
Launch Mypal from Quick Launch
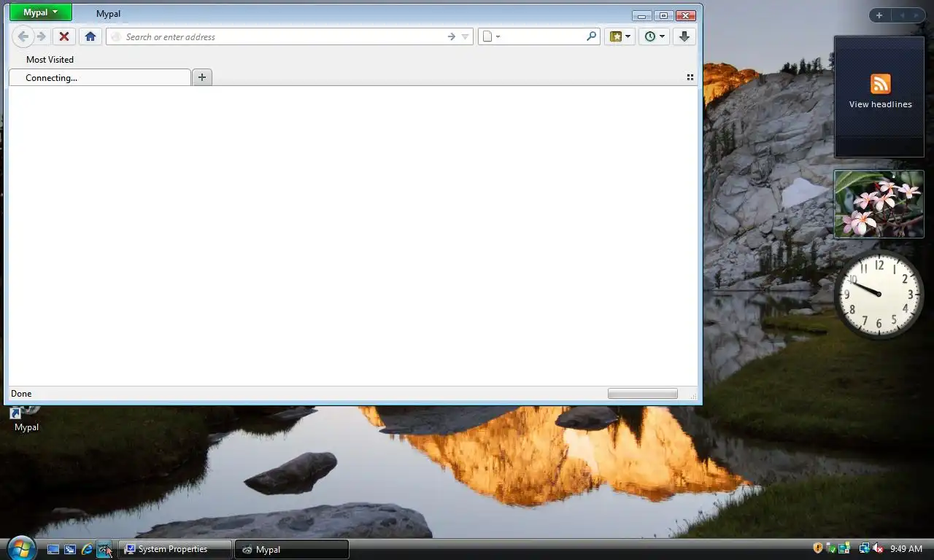click(104, 549)
